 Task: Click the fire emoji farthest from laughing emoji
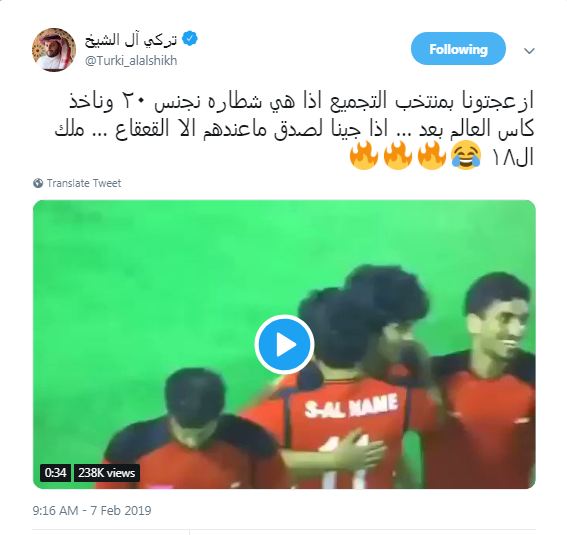click(x=364, y=155)
